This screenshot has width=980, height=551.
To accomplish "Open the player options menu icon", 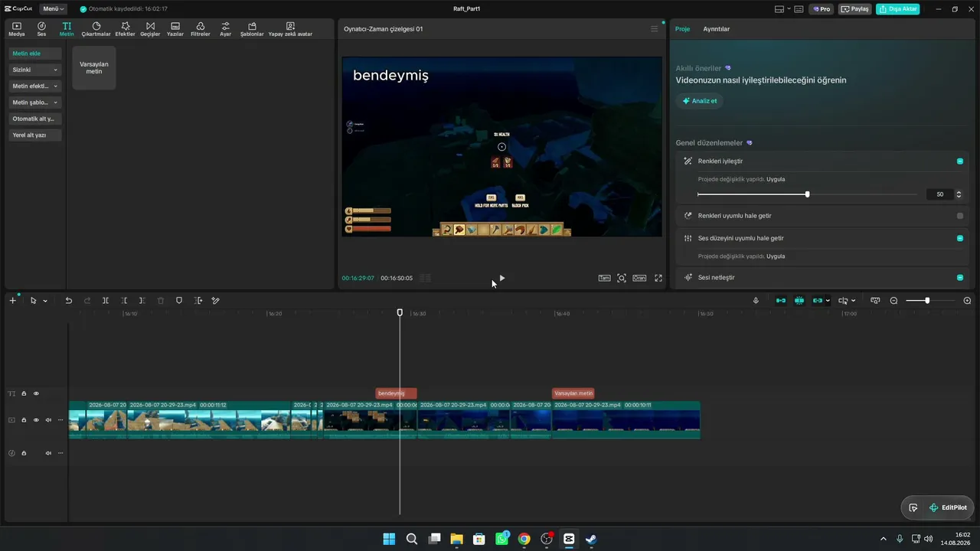I will tap(655, 29).
